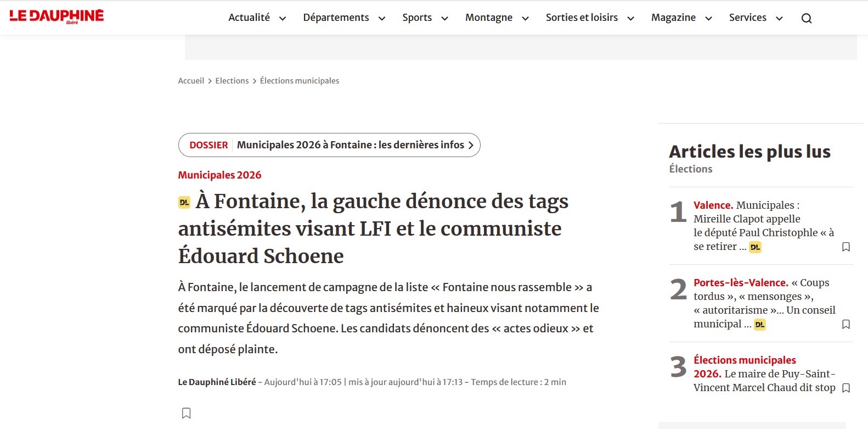Open the Montagne menu item

(x=488, y=18)
